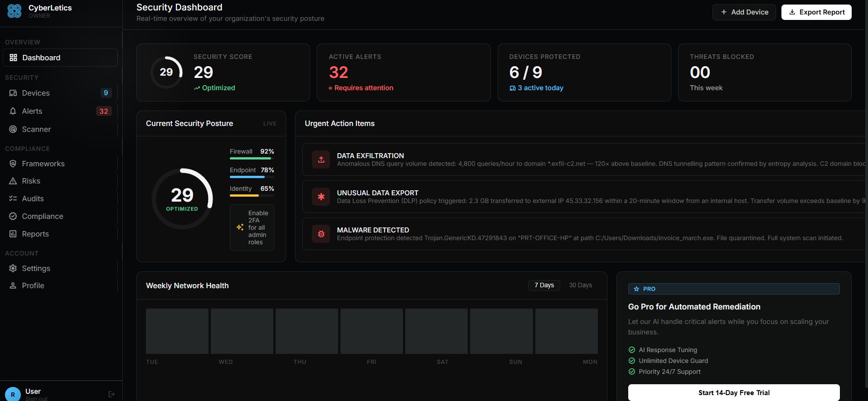Open the Dashboard grid icon in the sidebar
The width and height of the screenshot is (868, 401).
pyautogui.click(x=13, y=58)
